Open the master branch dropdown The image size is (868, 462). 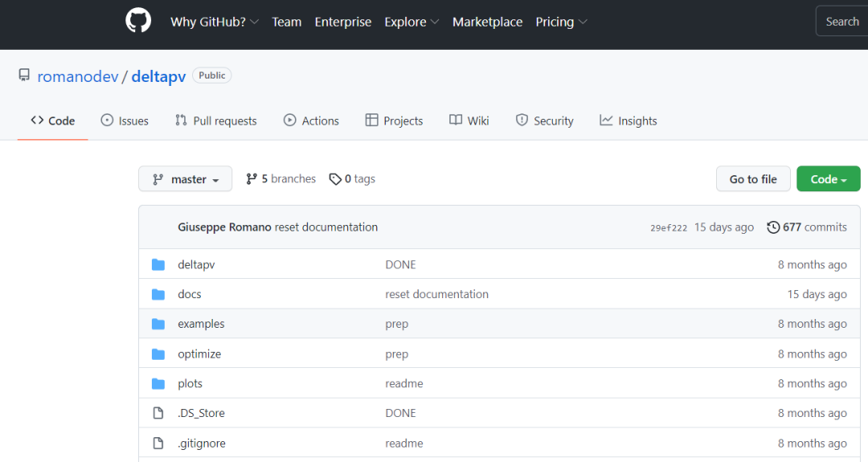click(185, 179)
